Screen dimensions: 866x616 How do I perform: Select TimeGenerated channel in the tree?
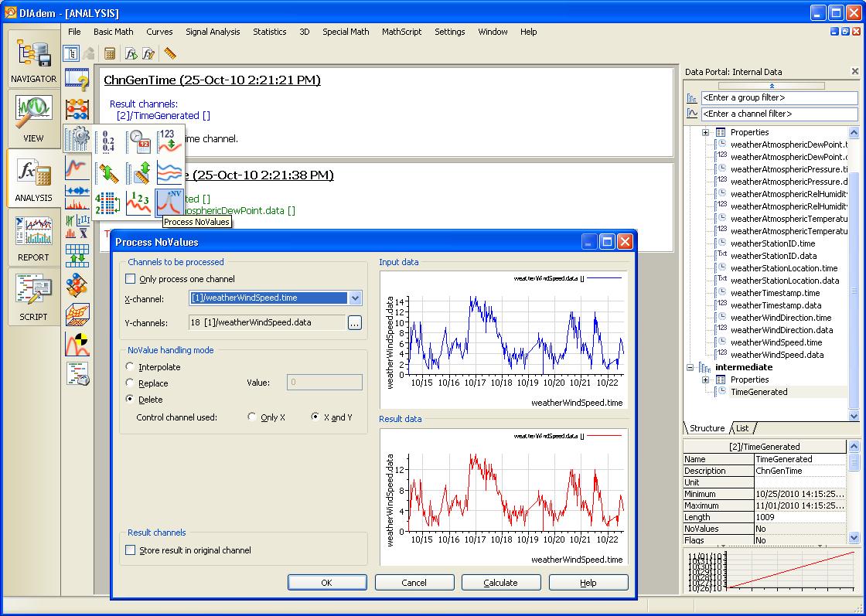759,392
